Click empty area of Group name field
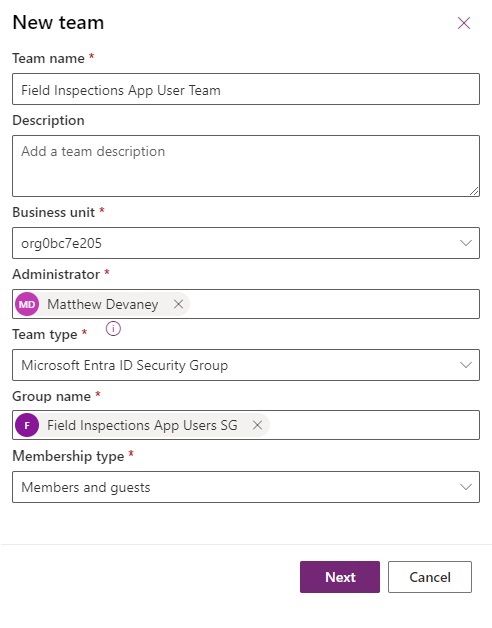This screenshot has width=492, height=628. 373,425
